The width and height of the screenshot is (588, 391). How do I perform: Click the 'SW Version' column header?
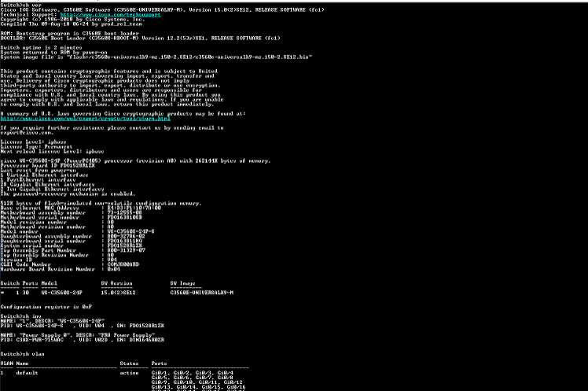116,283
